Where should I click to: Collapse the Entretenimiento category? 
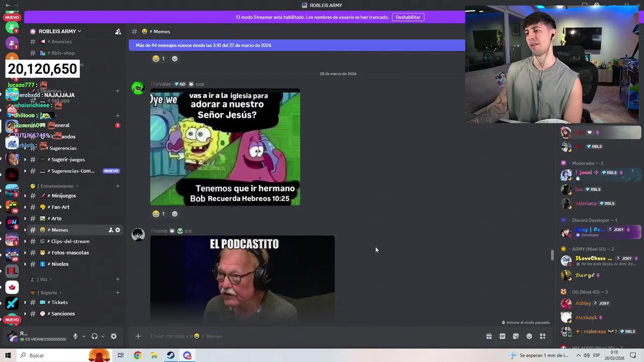coord(56,186)
